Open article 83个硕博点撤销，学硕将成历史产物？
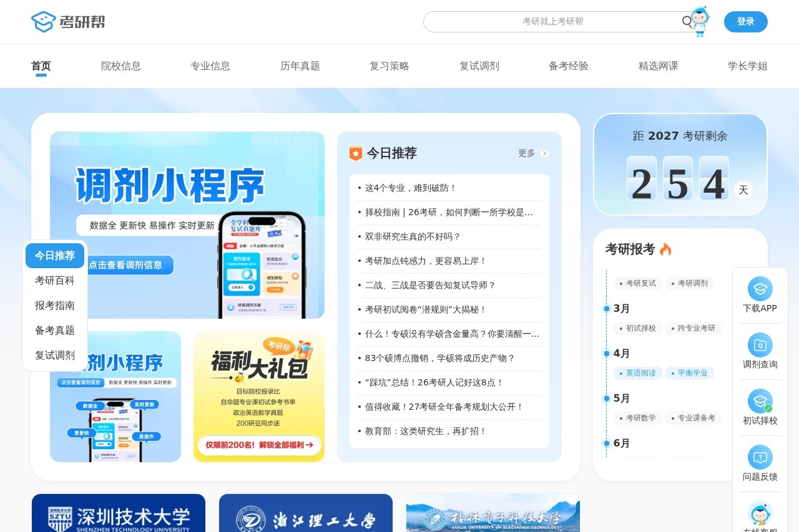Image resolution: width=799 pixels, height=532 pixels. click(440, 358)
